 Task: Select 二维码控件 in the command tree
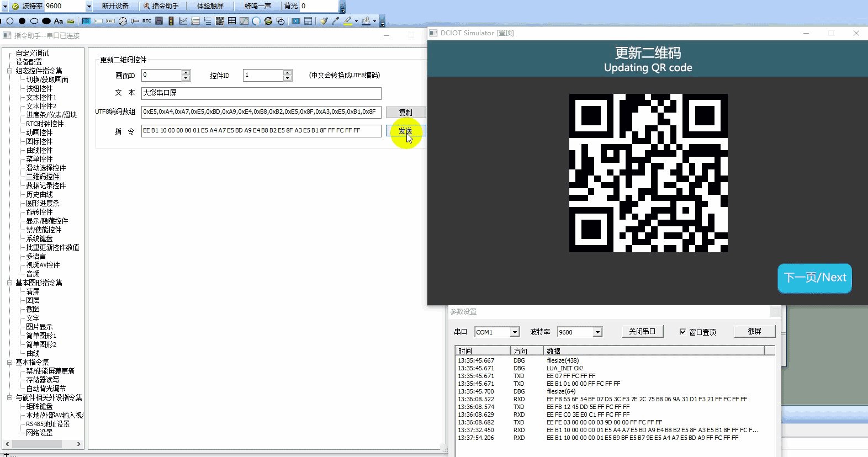pyautogui.click(x=43, y=177)
